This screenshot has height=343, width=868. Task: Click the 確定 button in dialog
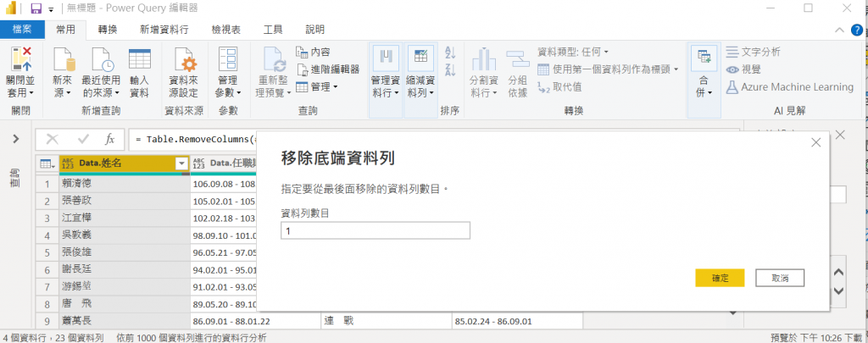click(720, 279)
